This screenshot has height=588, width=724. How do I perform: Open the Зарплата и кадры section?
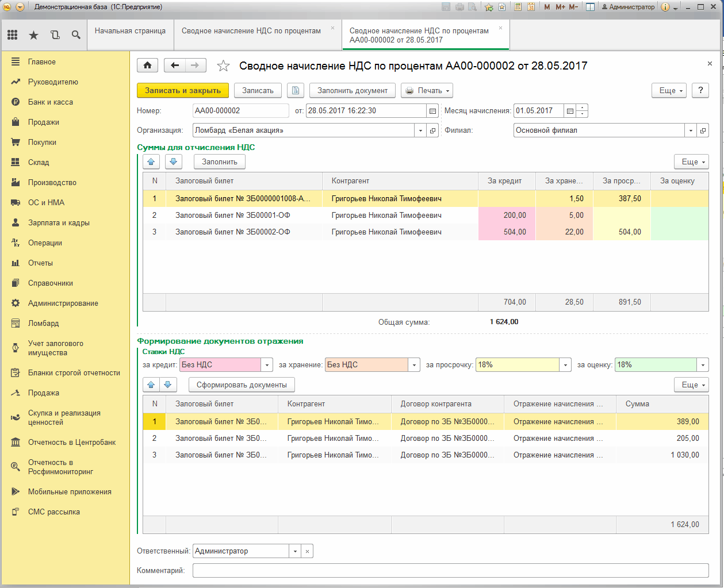click(x=59, y=223)
